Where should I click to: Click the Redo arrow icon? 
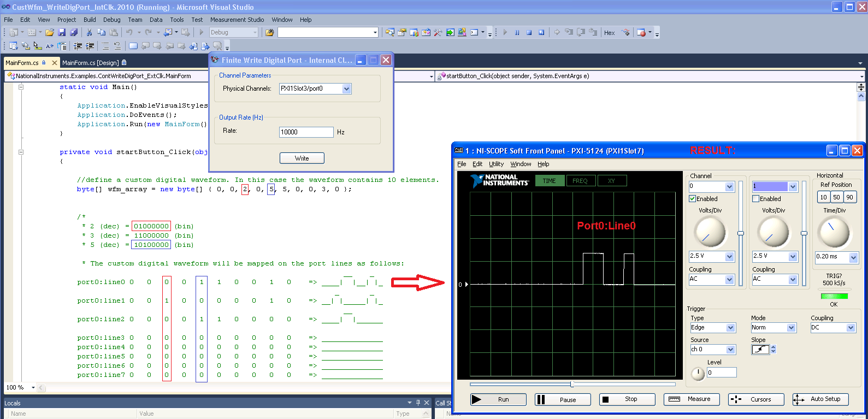tap(148, 32)
